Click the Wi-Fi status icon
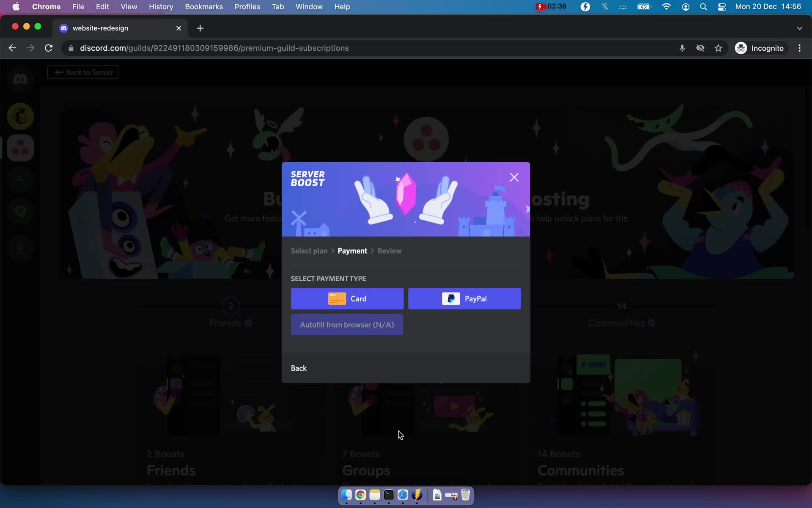812x508 pixels. pos(666,7)
